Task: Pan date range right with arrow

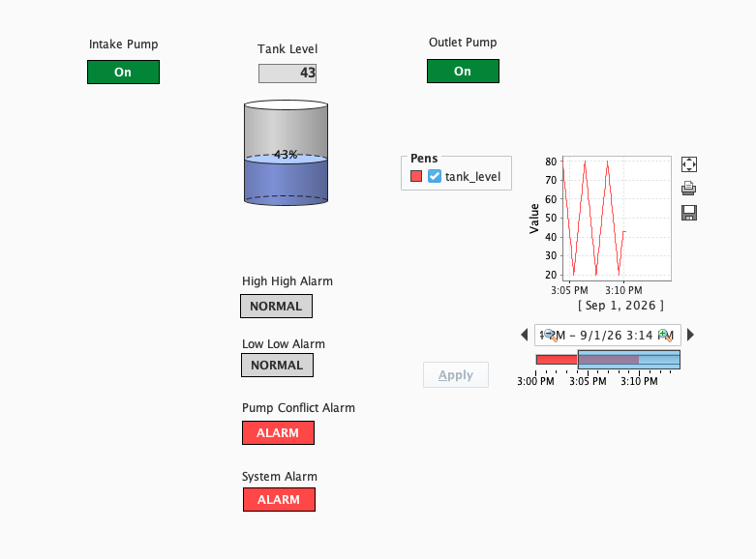Action: pyautogui.click(x=690, y=335)
